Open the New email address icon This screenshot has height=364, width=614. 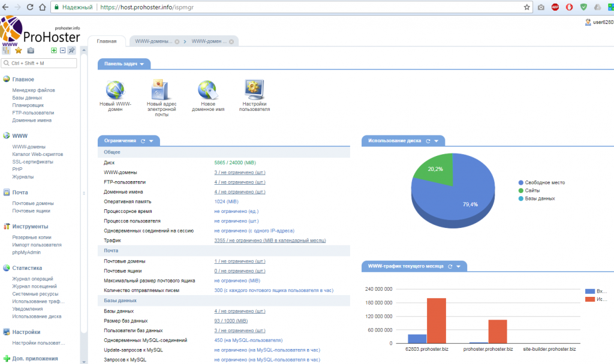tap(161, 90)
